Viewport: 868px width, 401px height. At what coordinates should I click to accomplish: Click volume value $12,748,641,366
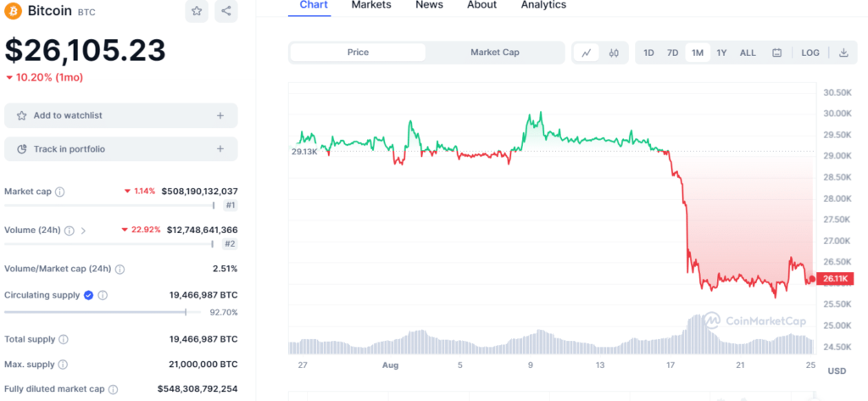click(202, 230)
